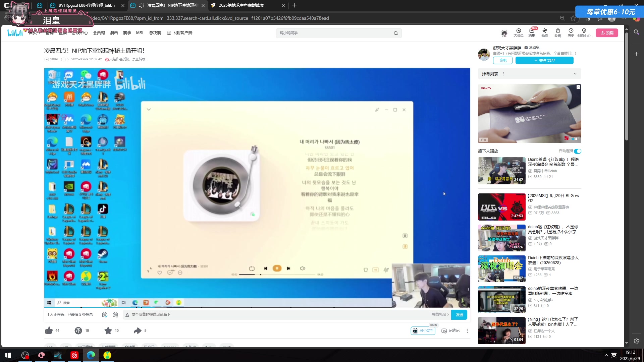Click the blue 发送 send button

tap(459, 314)
